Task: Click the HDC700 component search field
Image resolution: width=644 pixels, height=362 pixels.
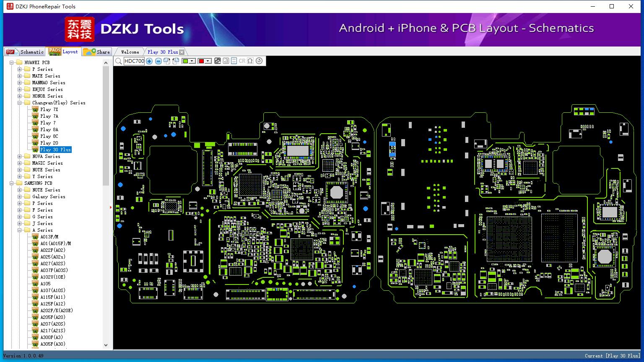Action: tap(134, 61)
